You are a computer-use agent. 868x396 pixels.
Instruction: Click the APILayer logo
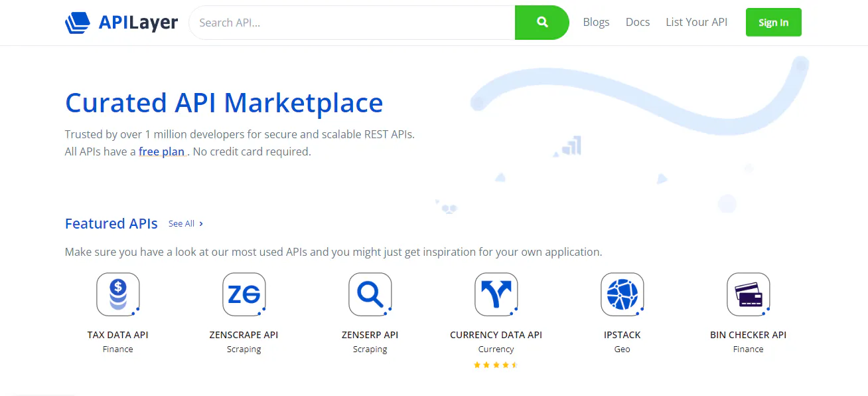click(x=121, y=22)
